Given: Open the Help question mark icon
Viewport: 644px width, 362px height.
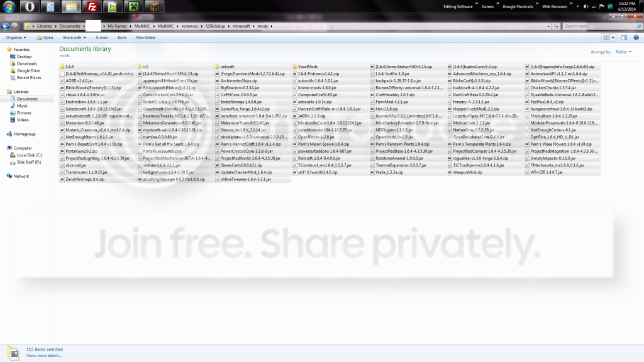Looking at the screenshot, I should pyautogui.click(x=636, y=38).
